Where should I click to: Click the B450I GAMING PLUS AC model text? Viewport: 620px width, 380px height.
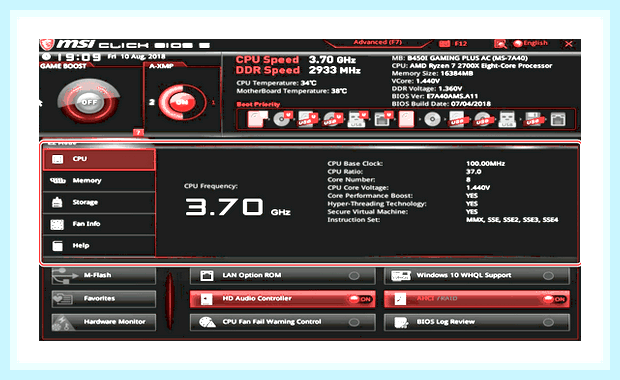(467, 58)
